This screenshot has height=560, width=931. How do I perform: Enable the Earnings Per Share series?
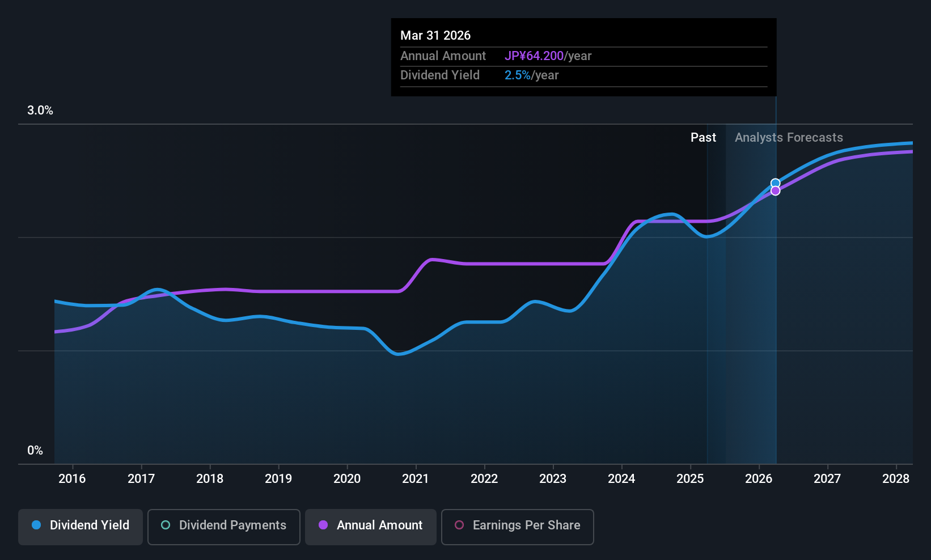[518, 527]
